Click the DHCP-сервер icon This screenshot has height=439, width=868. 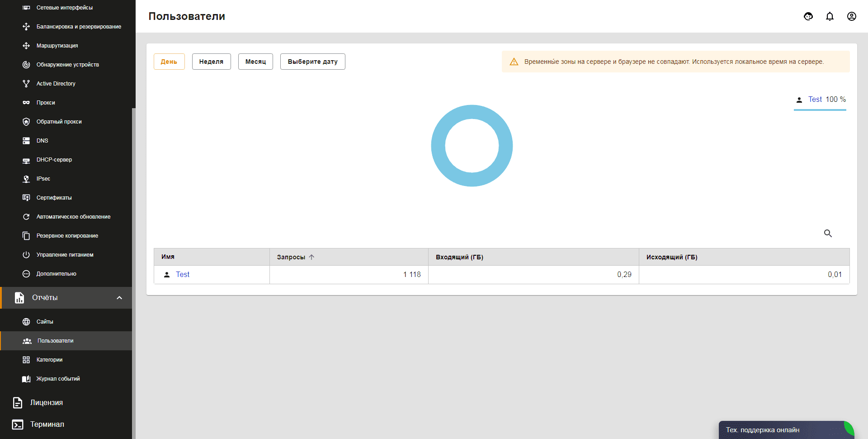point(26,160)
